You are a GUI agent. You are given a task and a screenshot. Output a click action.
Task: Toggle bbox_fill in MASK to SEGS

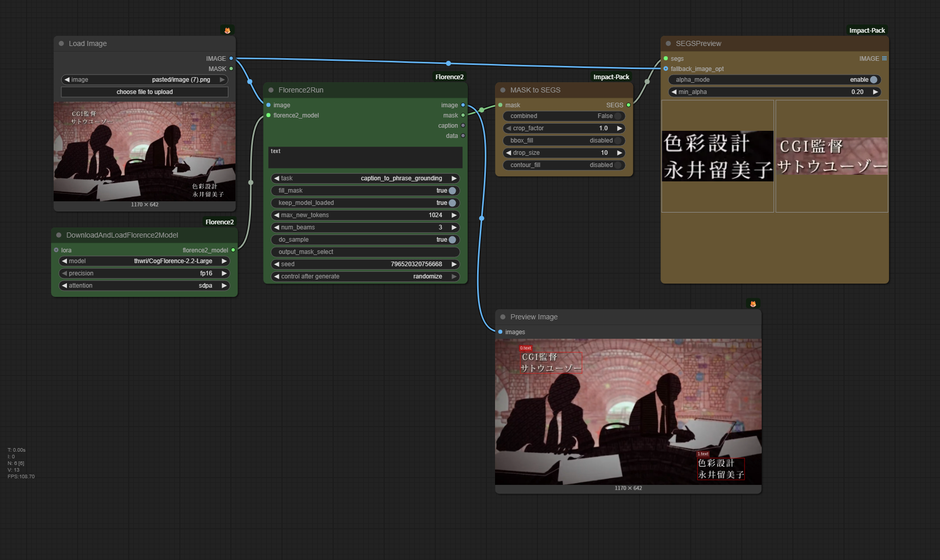tap(564, 141)
